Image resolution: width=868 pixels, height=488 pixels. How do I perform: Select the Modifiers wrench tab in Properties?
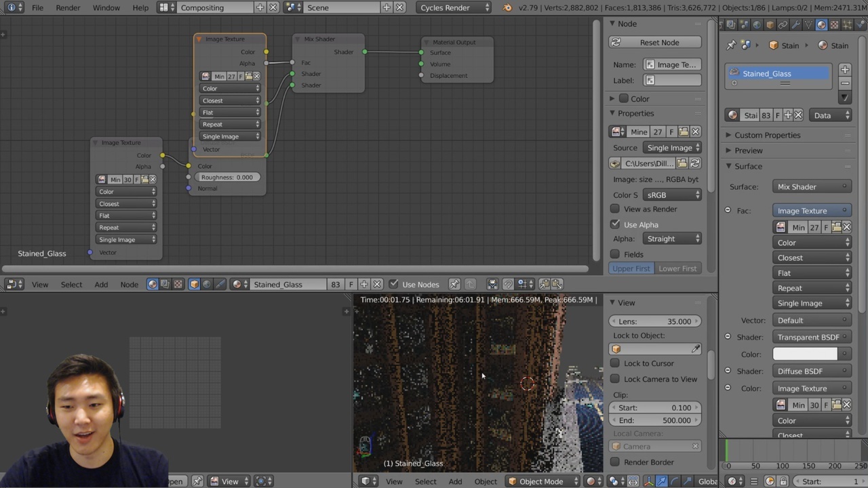(x=796, y=25)
